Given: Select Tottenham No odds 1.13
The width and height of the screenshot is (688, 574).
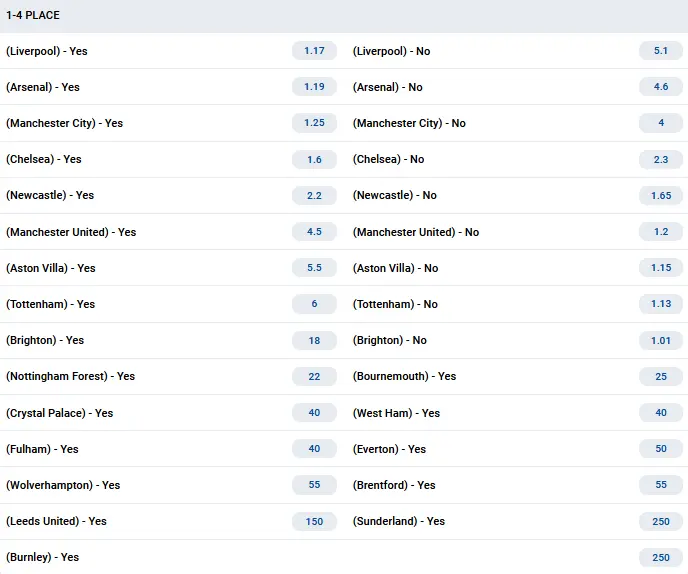Looking at the screenshot, I should pyautogui.click(x=661, y=304).
